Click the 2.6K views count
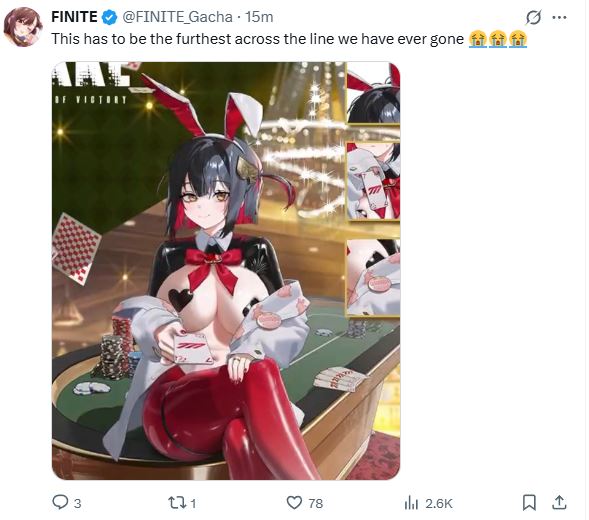 pos(439,503)
